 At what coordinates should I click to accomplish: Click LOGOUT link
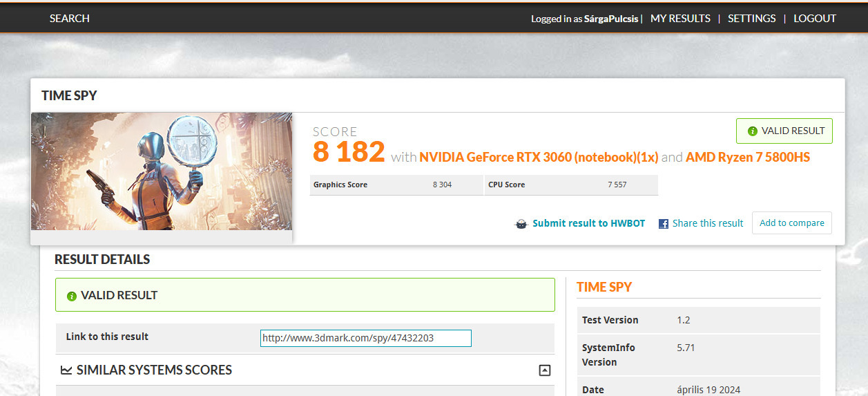[x=815, y=19]
